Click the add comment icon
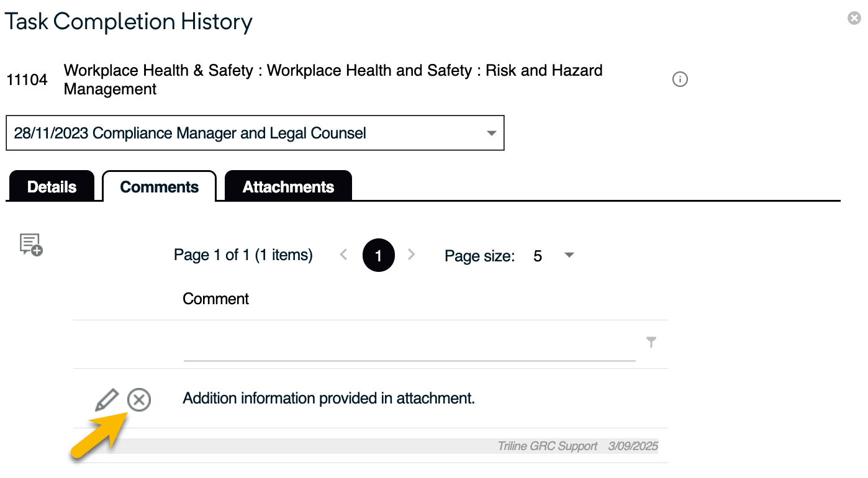 tap(31, 245)
